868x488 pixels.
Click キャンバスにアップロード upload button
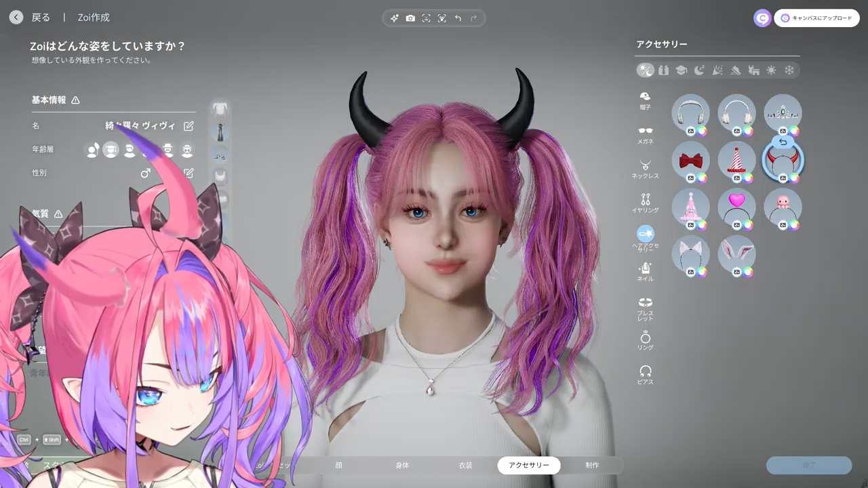(x=816, y=18)
